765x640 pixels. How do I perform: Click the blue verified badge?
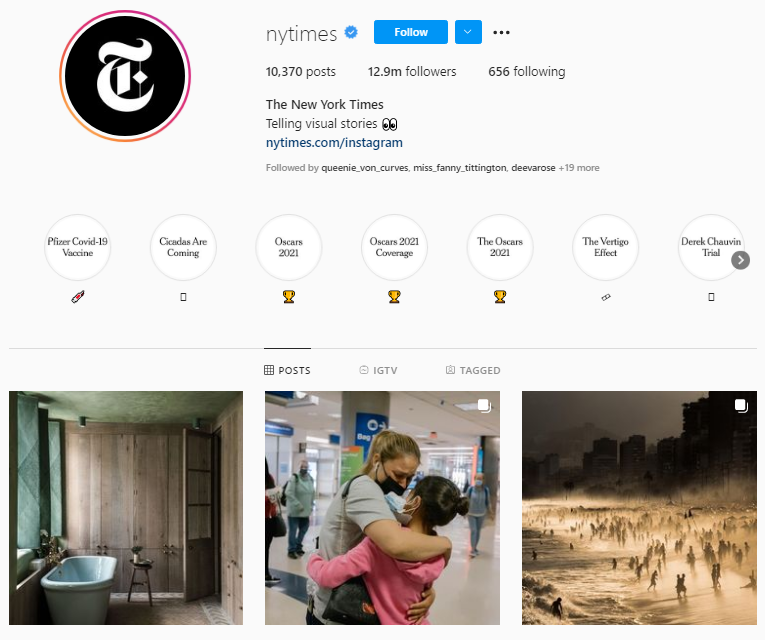tap(351, 32)
